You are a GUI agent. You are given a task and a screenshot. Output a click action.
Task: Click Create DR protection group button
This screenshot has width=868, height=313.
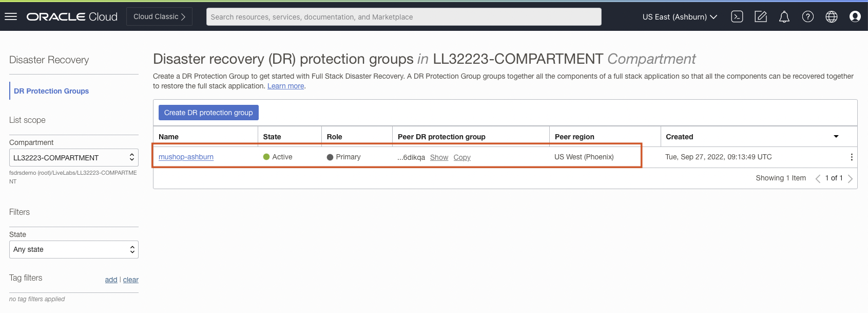click(x=208, y=113)
